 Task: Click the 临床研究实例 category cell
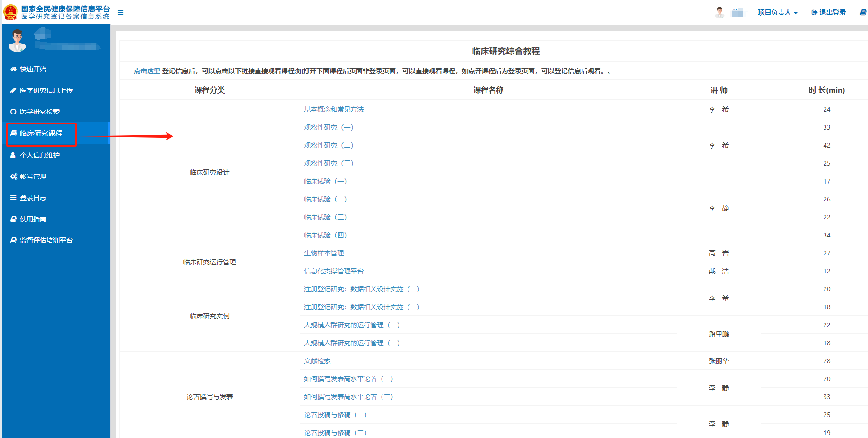click(209, 316)
